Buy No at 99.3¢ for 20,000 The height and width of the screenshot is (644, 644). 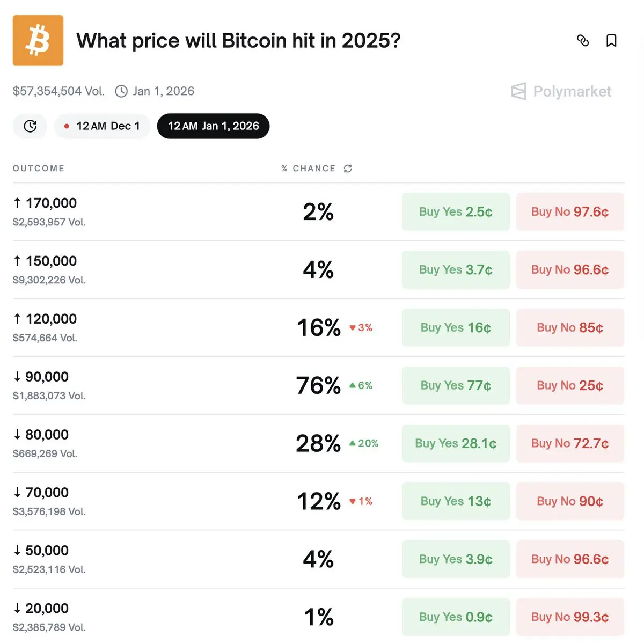pyautogui.click(x=570, y=617)
